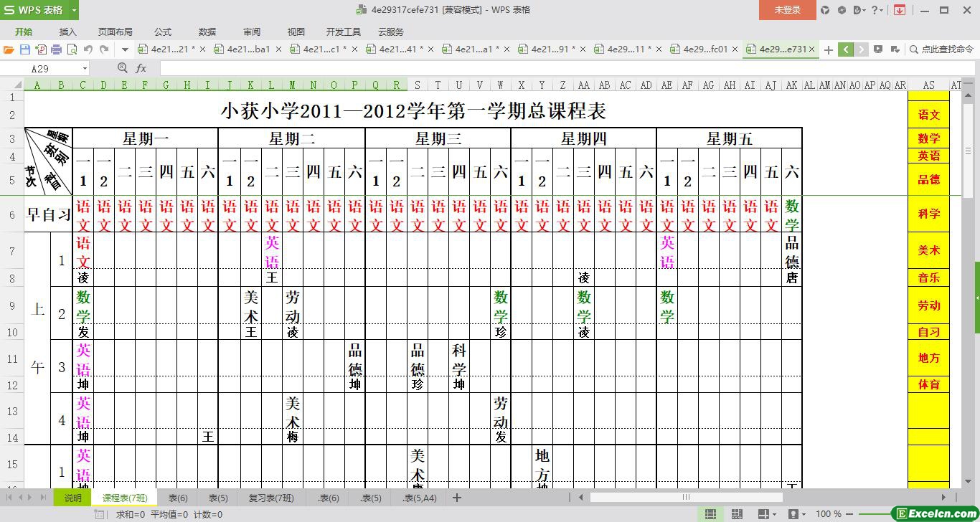Click the fx insert function icon
The height and width of the screenshot is (522, 980).
(x=141, y=68)
